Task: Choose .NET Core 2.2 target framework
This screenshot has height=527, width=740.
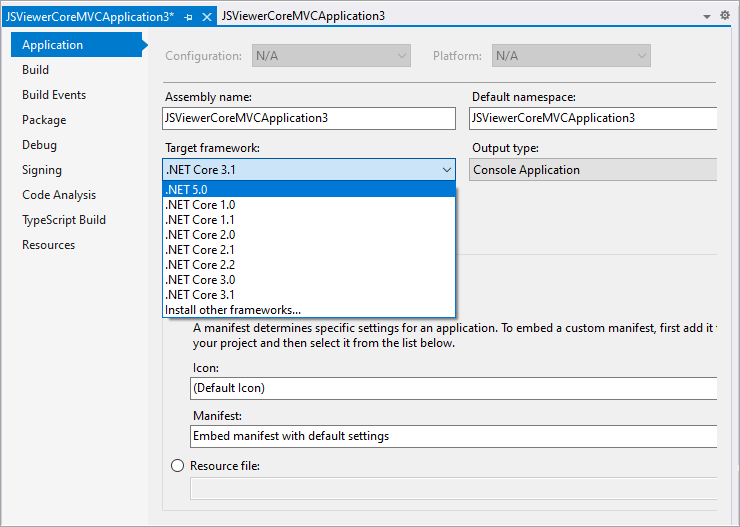Action: tap(309, 265)
